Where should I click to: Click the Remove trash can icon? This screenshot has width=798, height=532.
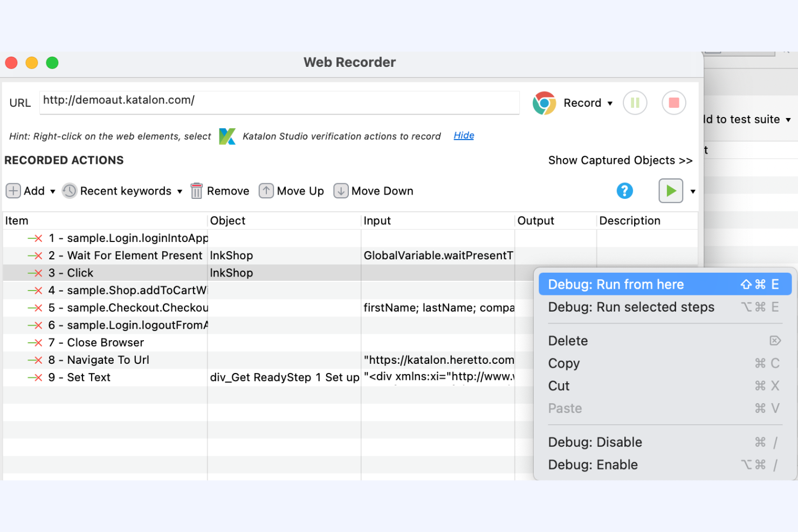pos(197,191)
